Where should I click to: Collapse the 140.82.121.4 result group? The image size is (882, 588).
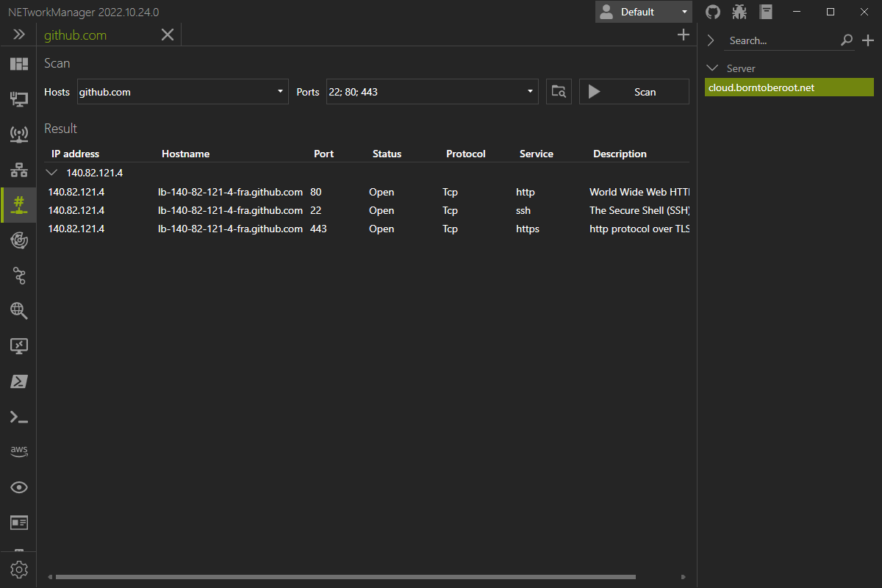click(51, 173)
